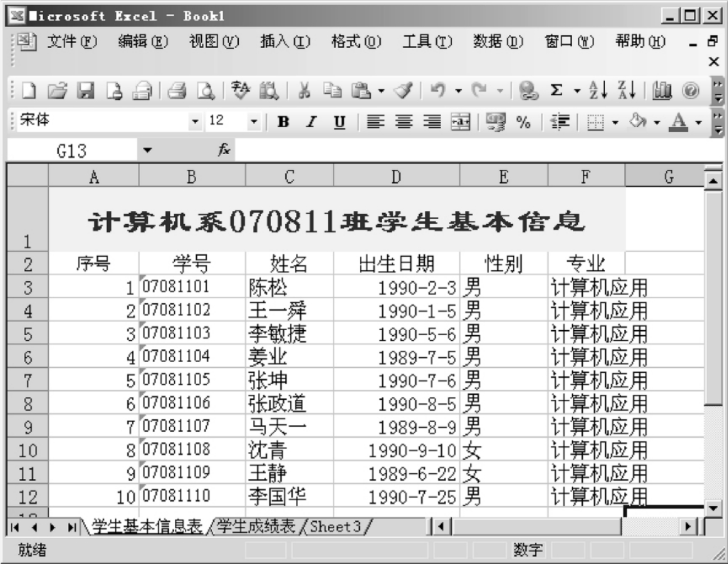The image size is (728, 564).
Task: Align text right
Action: click(x=432, y=122)
